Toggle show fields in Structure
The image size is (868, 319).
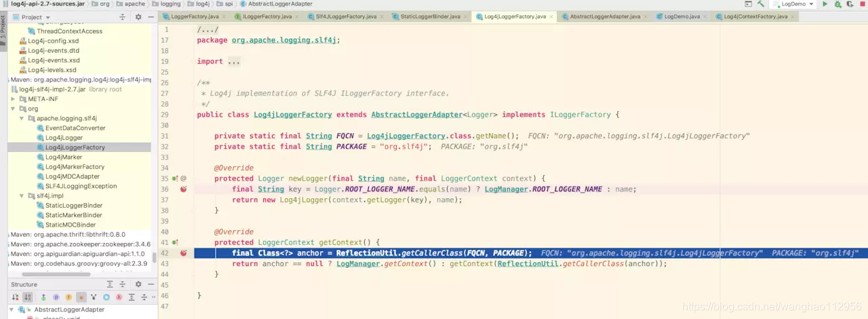[x=68, y=297]
